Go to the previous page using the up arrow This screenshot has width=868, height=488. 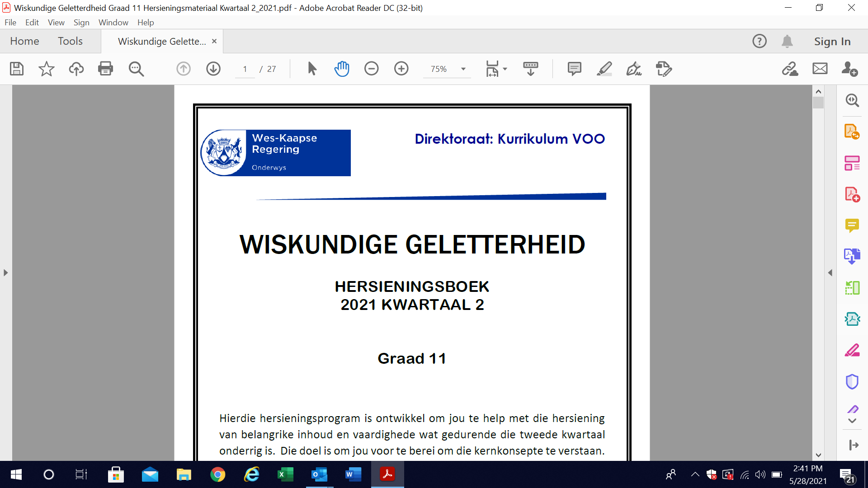(x=184, y=69)
